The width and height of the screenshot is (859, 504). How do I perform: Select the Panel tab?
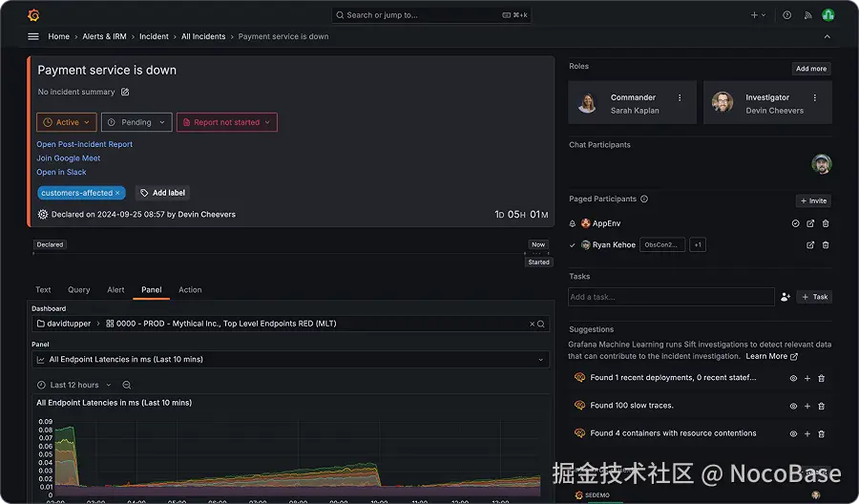pyautogui.click(x=151, y=290)
